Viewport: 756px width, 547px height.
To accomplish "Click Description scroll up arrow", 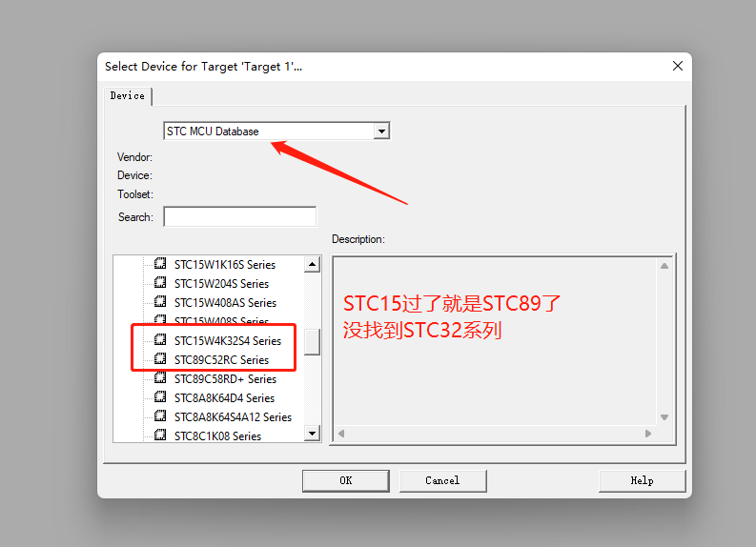I will tap(664, 266).
